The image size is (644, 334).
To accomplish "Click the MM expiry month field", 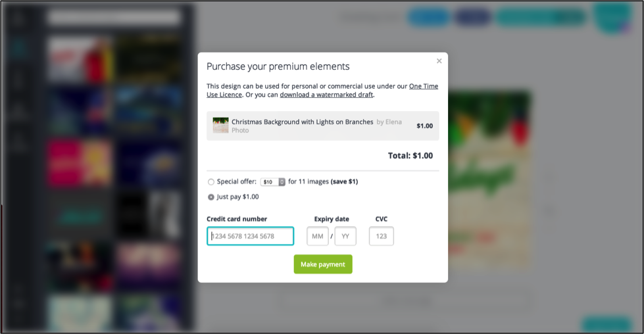I will tap(318, 236).
